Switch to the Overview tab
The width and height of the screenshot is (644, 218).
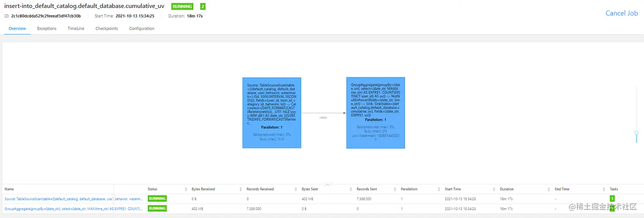click(17, 28)
